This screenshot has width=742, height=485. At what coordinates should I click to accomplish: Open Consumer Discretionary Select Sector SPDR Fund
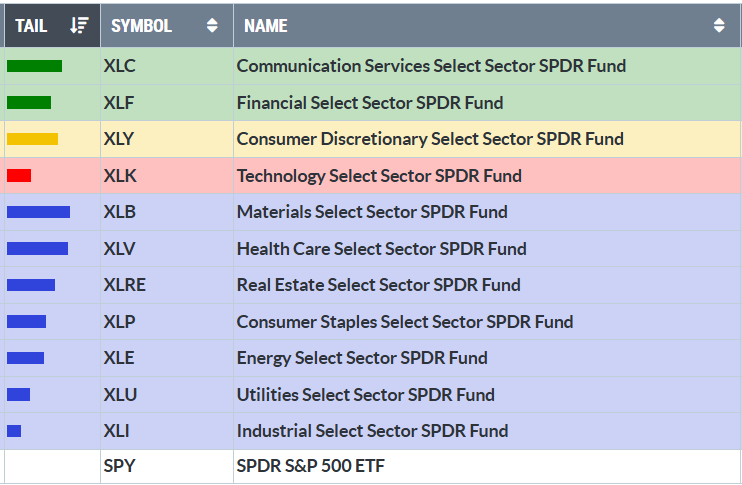430,139
